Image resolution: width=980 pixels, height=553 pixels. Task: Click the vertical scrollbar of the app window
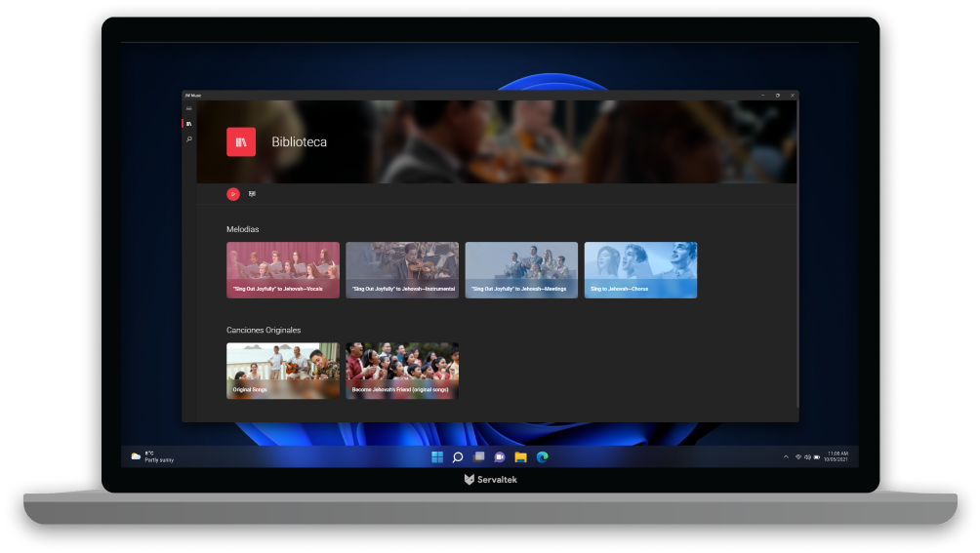pyautogui.click(x=797, y=255)
